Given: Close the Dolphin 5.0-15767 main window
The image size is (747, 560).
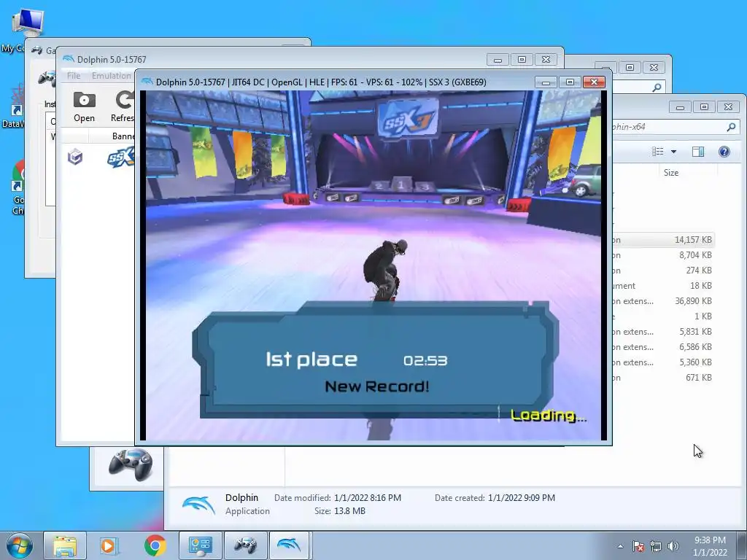Looking at the screenshot, I should (546, 60).
